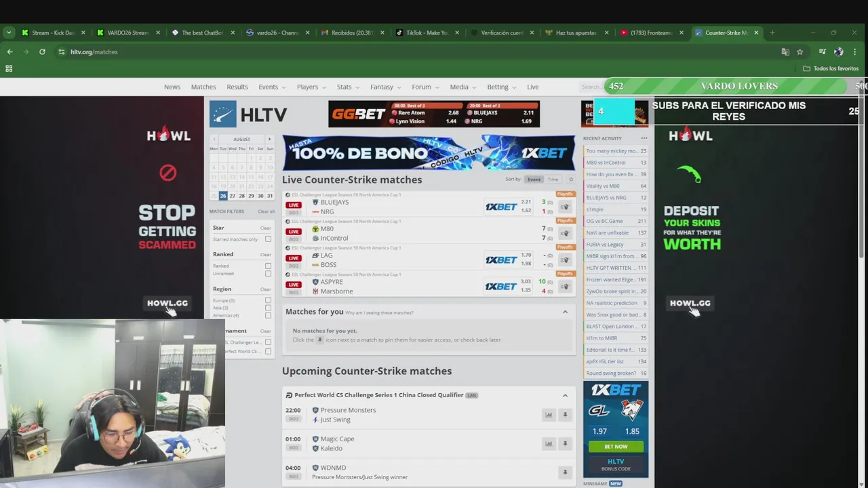Toggle the Americas (4) region checkbox

point(268,315)
